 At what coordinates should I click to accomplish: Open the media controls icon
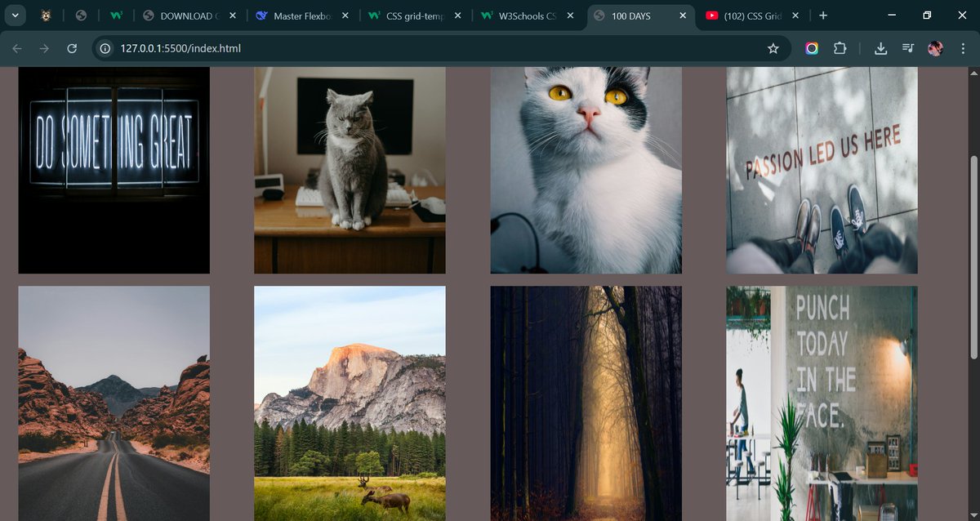click(907, 48)
